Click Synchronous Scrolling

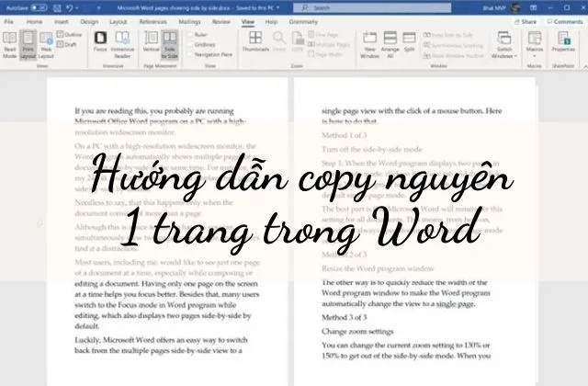tap(453, 45)
